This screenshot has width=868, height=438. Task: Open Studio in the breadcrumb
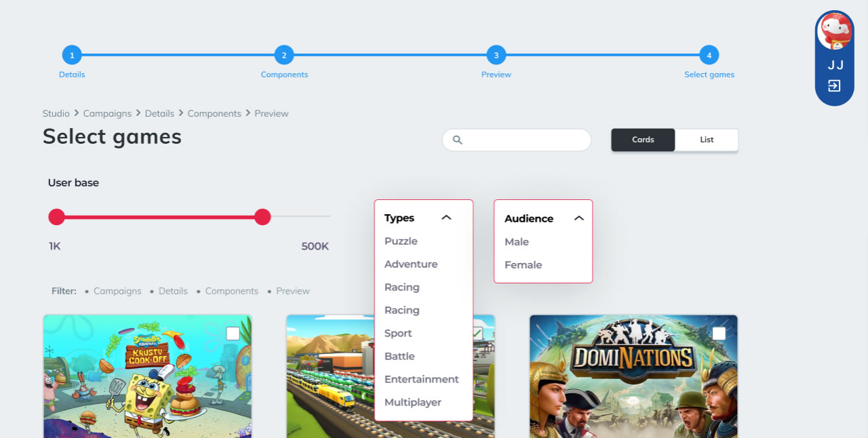pos(56,113)
